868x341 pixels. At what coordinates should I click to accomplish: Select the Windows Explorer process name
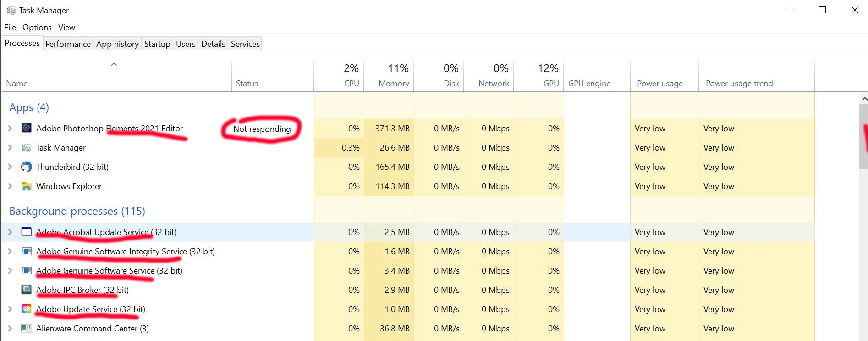tap(69, 186)
